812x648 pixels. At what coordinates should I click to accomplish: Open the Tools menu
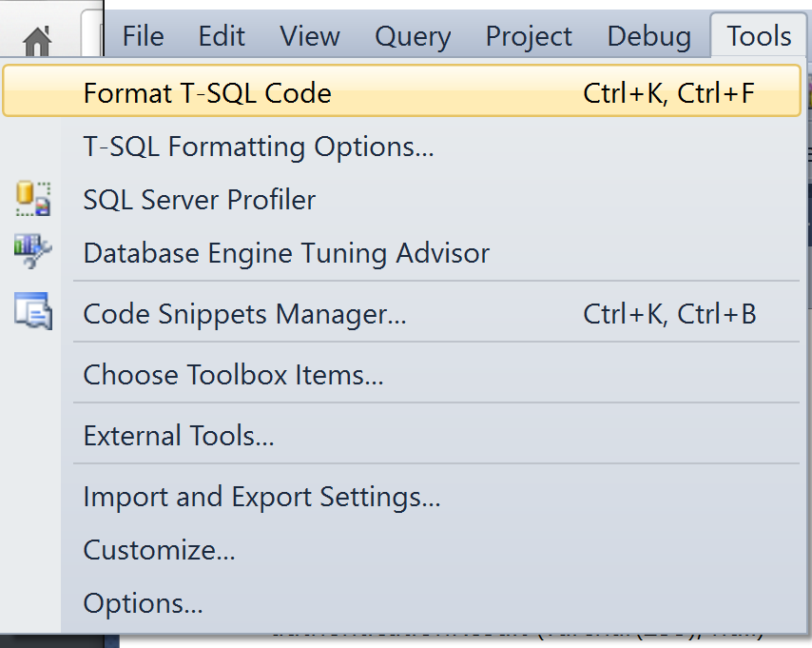(758, 36)
